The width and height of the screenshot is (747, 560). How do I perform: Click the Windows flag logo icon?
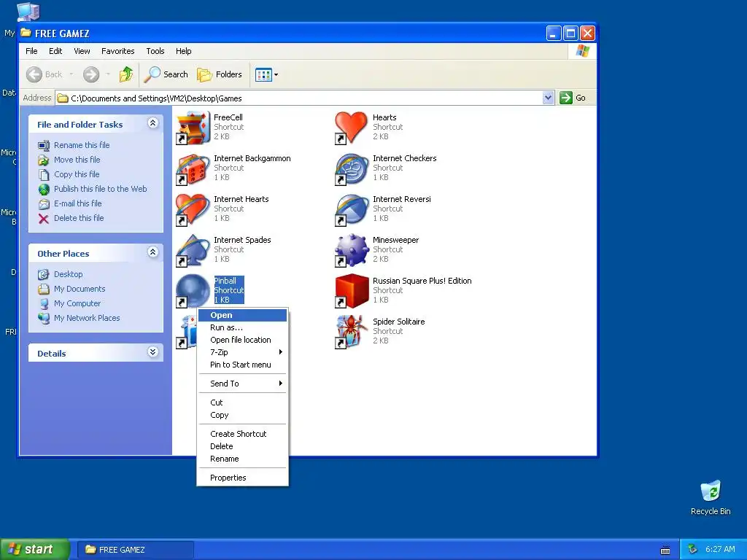coord(582,52)
